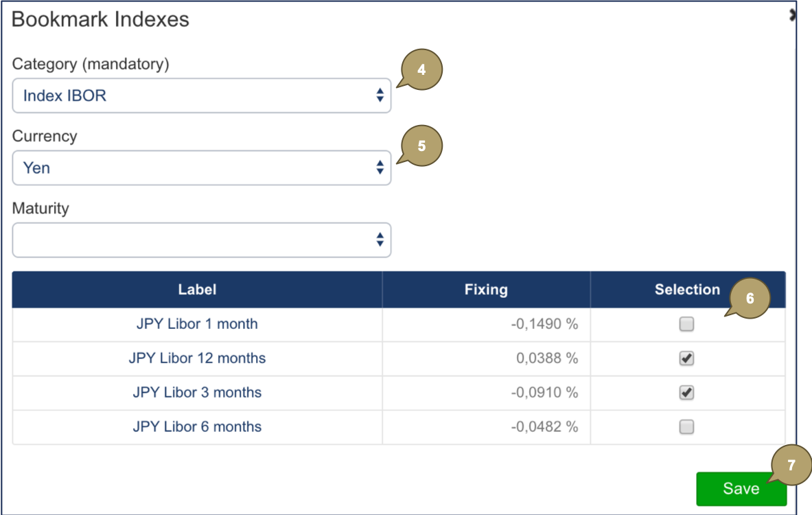Uncheck JPY Libor 12 months selection
This screenshot has height=515, width=812.
686,358
